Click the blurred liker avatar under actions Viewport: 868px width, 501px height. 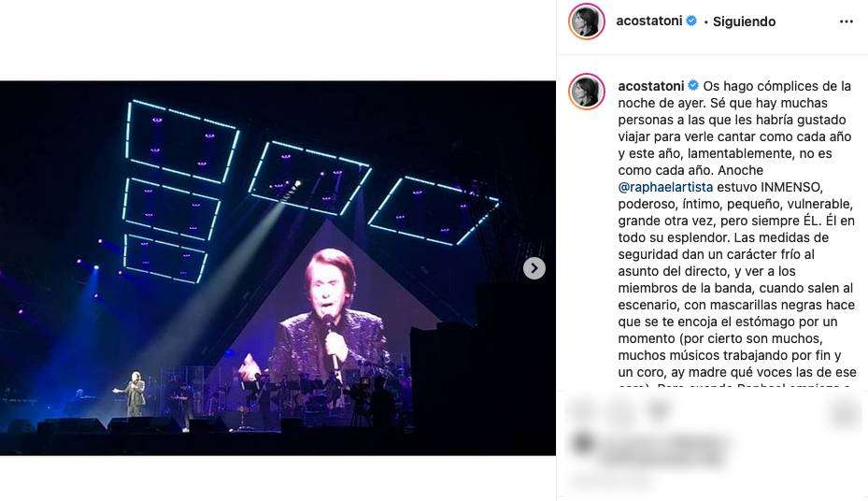[581, 443]
